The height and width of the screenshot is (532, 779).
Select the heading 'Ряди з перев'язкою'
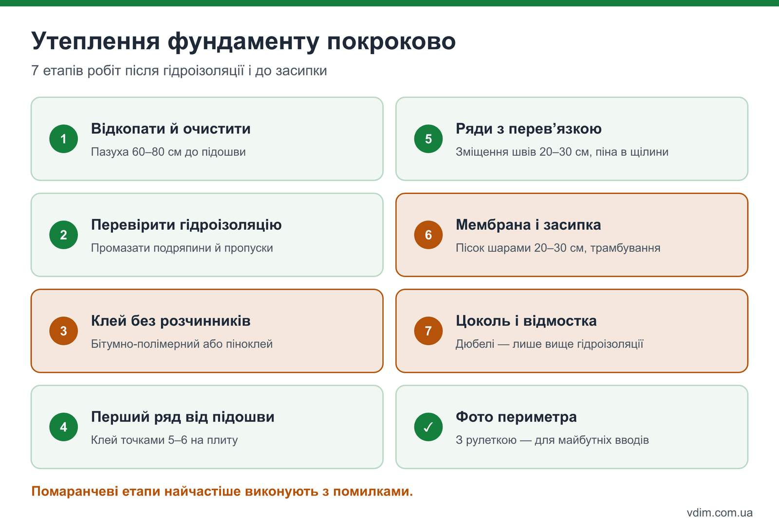click(529, 129)
